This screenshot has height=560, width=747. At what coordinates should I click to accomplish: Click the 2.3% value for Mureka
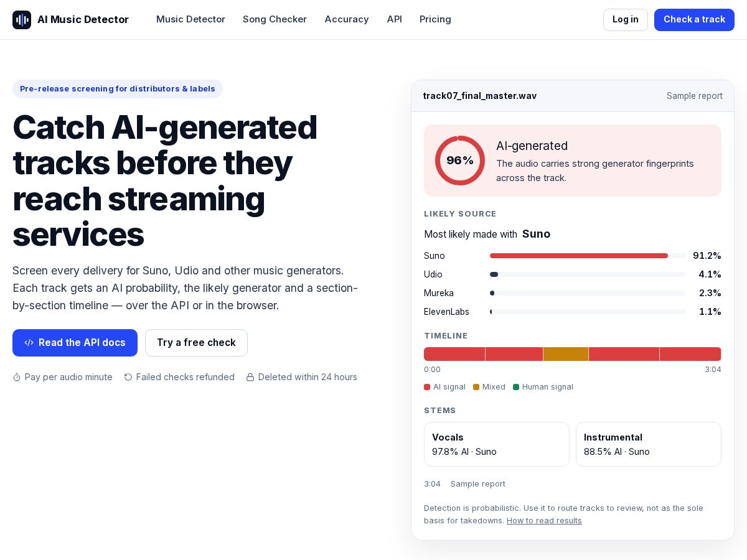coord(710,293)
